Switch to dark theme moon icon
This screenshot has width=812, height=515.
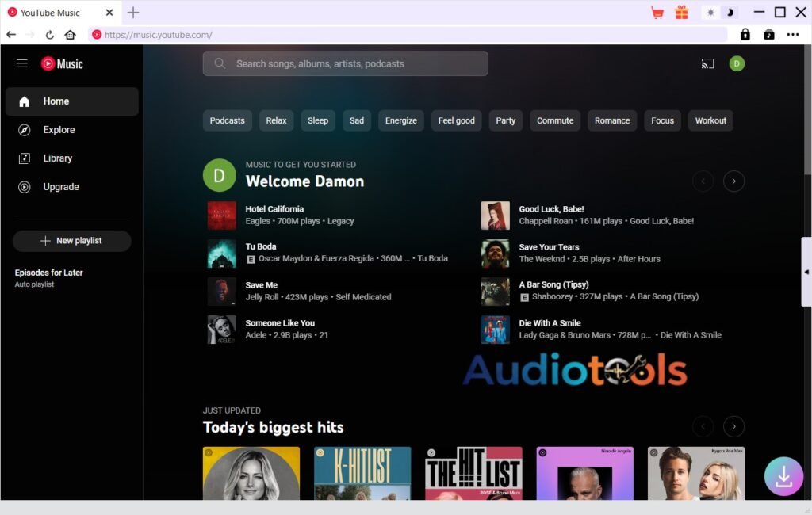tap(730, 13)
